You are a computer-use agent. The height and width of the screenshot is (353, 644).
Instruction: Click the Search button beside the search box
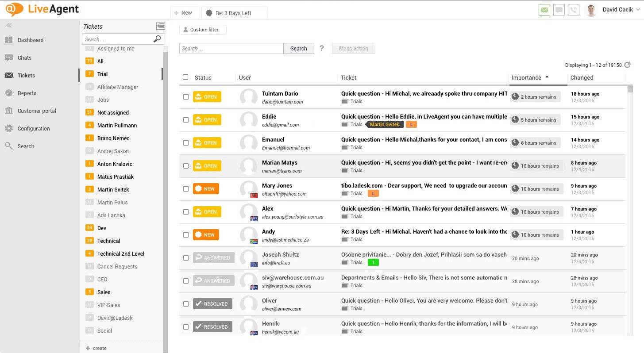click(299, 48)
